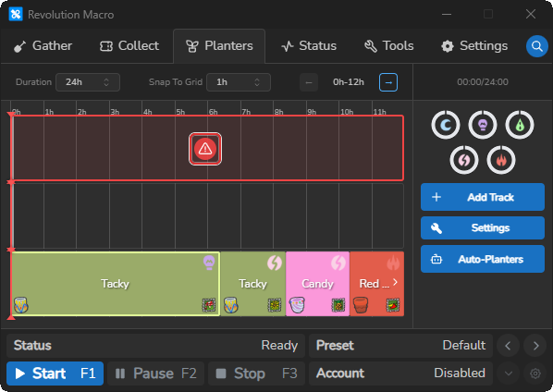Screen dimensions: 553x392
Task: Click the 6h timeline ruler mark
Action: pos(213,112)
